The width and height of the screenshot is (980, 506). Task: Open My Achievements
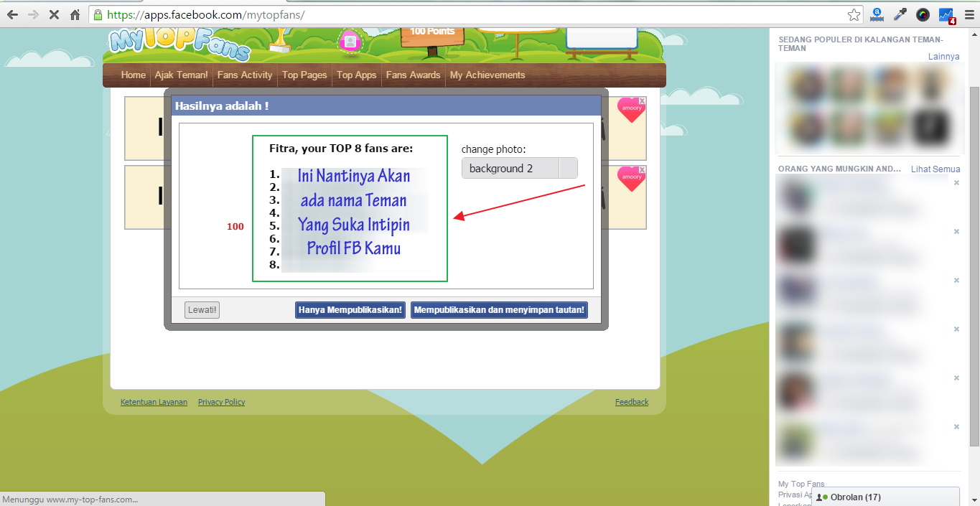coord(487,75)
